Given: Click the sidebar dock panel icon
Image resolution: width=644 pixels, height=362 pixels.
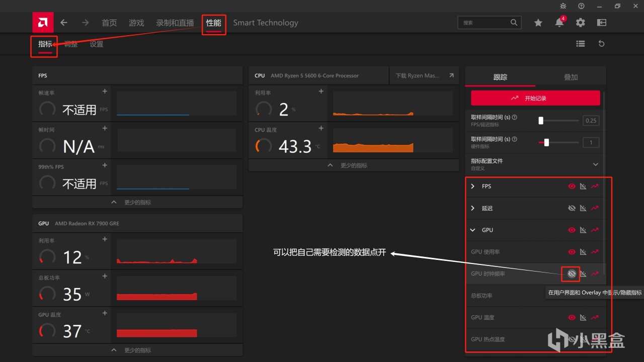Looking at the screenshot, I should point(602,23).
